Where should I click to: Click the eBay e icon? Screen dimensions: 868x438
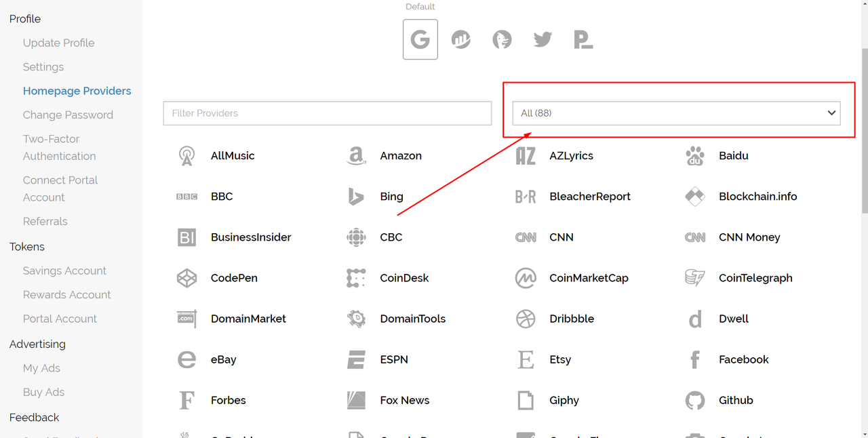pos(186,359)
